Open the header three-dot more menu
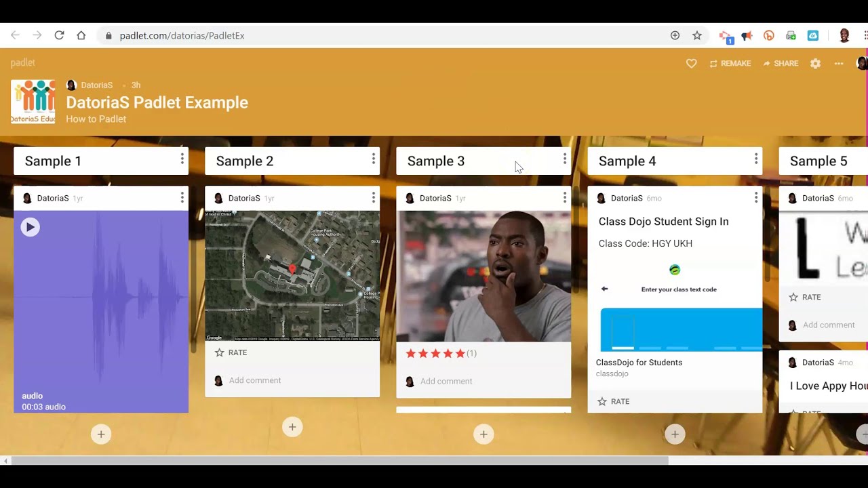Screen dimensions: 868x488 pos(839,64)
